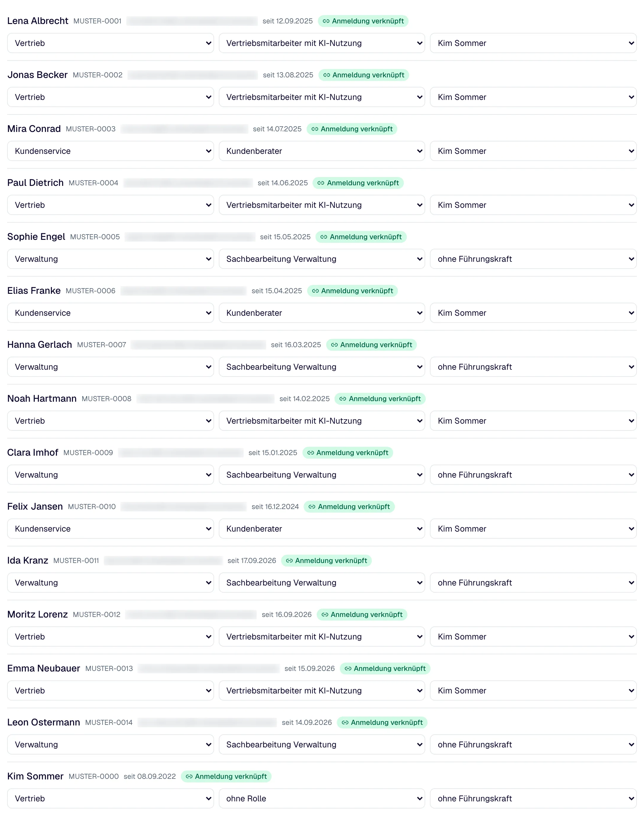Click link icon in Mira Conrad's badge
This screenshot has height=823, width=644.
click(x=315, y=129)
